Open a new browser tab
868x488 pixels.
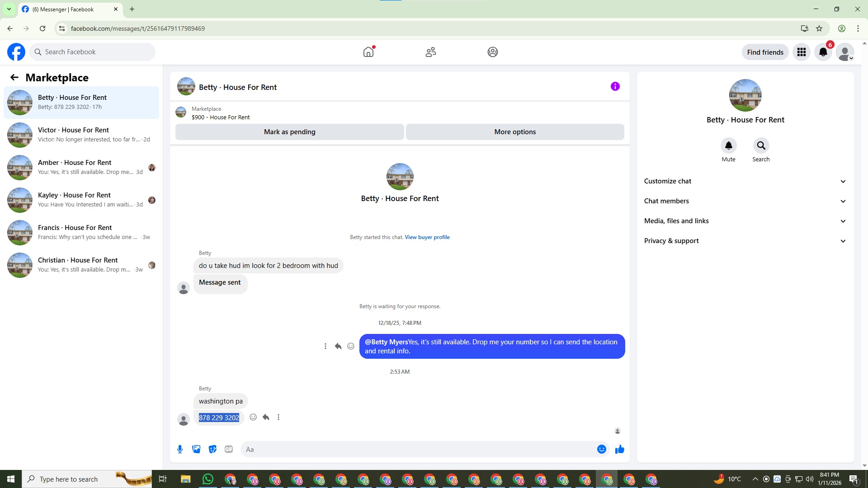(x=132, y=9)
